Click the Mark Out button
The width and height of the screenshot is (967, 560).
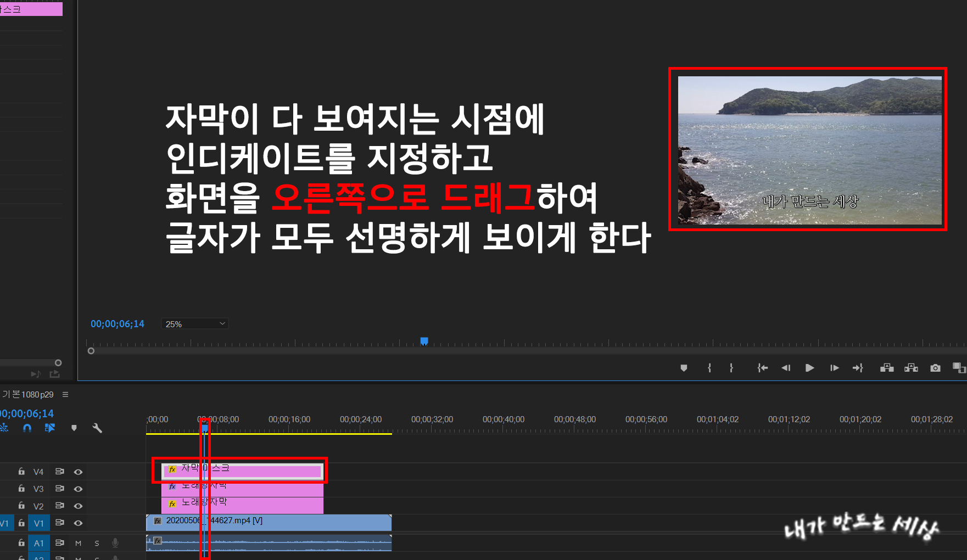731,368
